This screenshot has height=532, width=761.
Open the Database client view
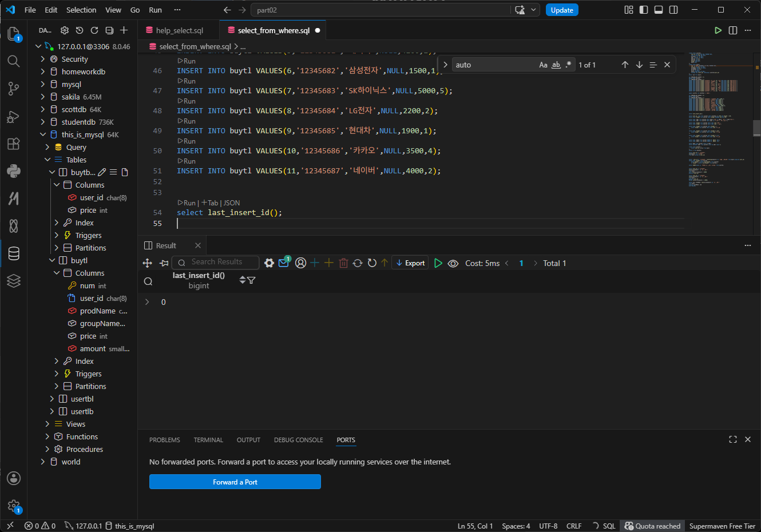(x=14, y=253)
